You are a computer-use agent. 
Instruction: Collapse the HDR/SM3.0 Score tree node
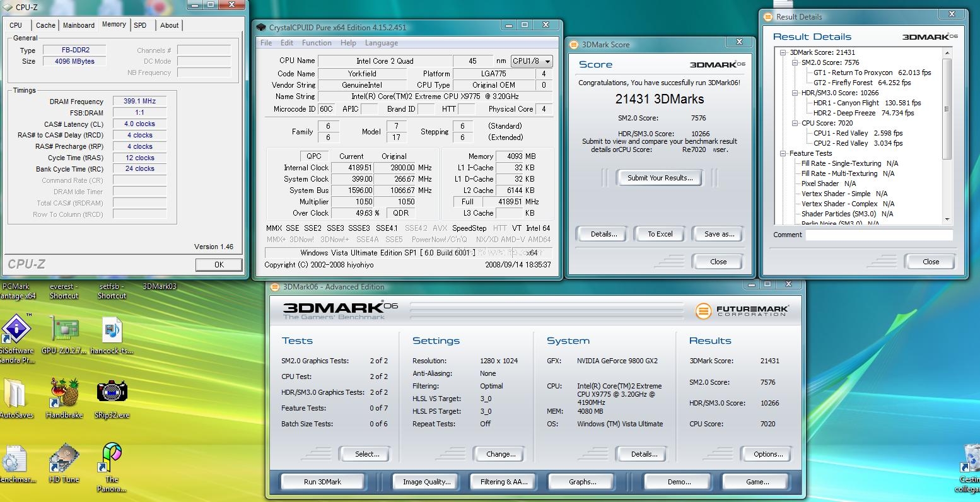795,93
